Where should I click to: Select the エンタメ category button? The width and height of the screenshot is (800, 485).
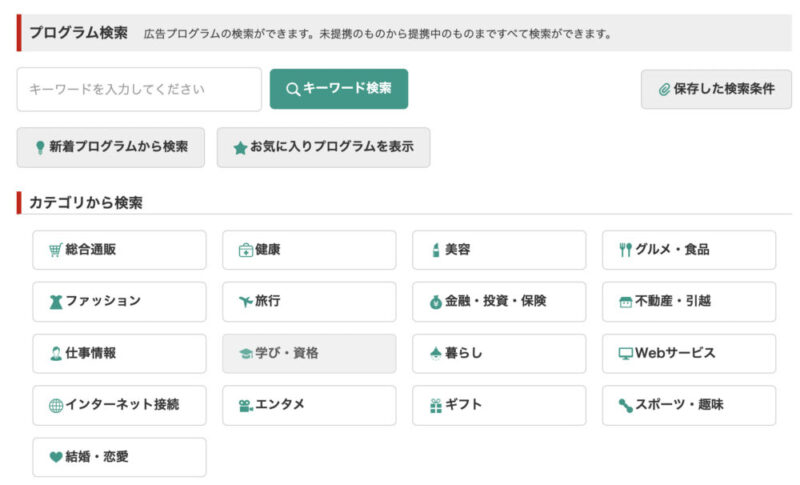point(309,405)
